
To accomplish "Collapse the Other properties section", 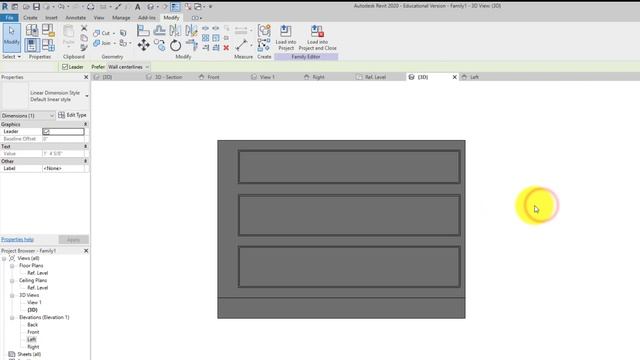I will tap(85, 161).
